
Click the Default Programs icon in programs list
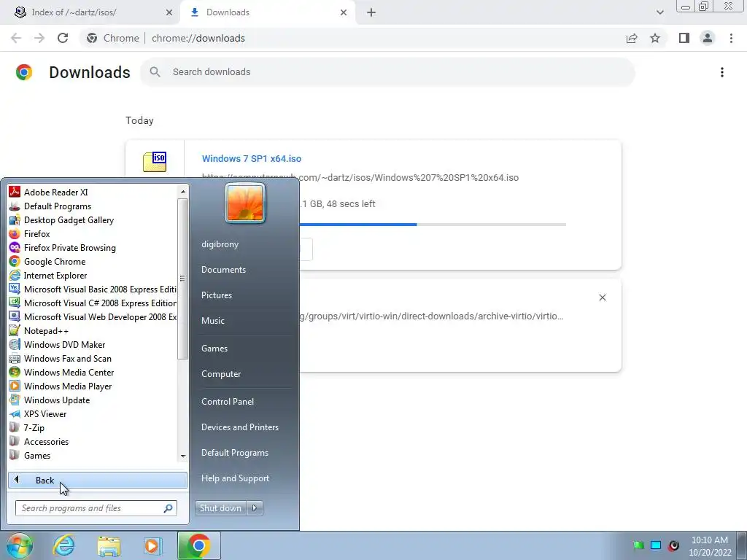[x=15, y=206]
